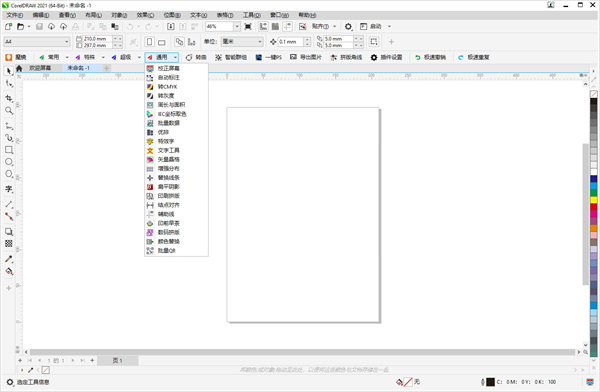600x392 pixels.
Task: Select the Freehand curve tool
Action: pos(9,126)
